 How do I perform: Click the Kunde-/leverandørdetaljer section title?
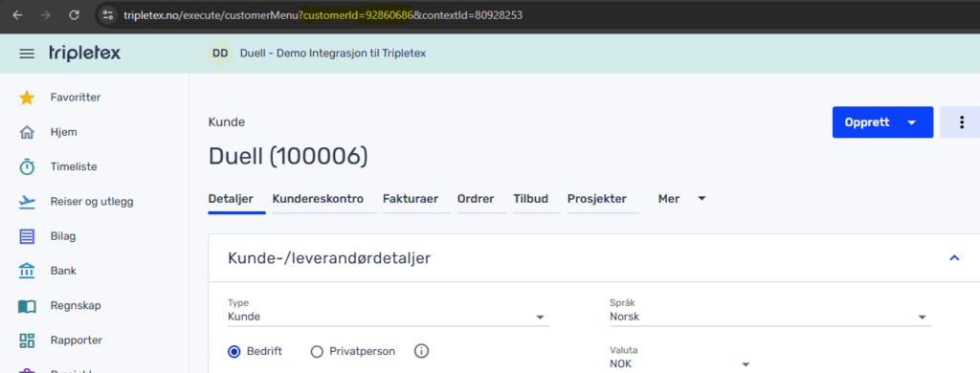click(329, 258)
